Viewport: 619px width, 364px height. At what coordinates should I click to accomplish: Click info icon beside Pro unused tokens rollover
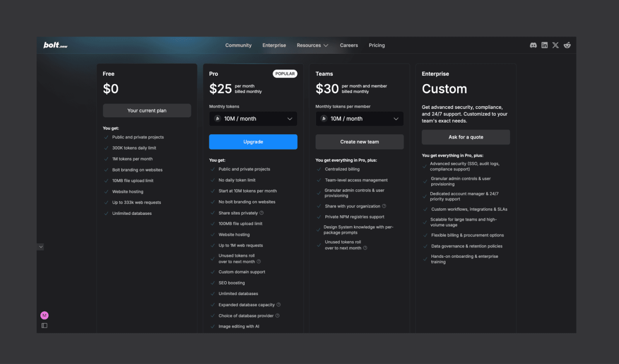pyautogui.click(x=259, y=261)
